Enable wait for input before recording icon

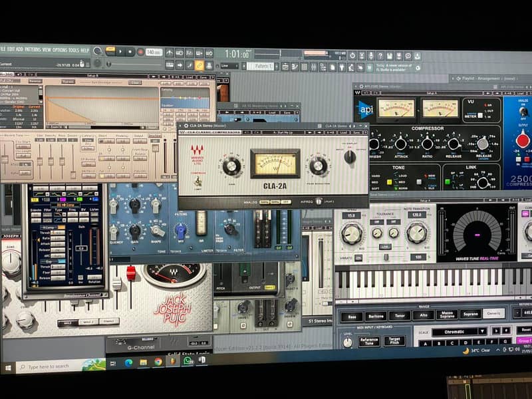point(179,53)
